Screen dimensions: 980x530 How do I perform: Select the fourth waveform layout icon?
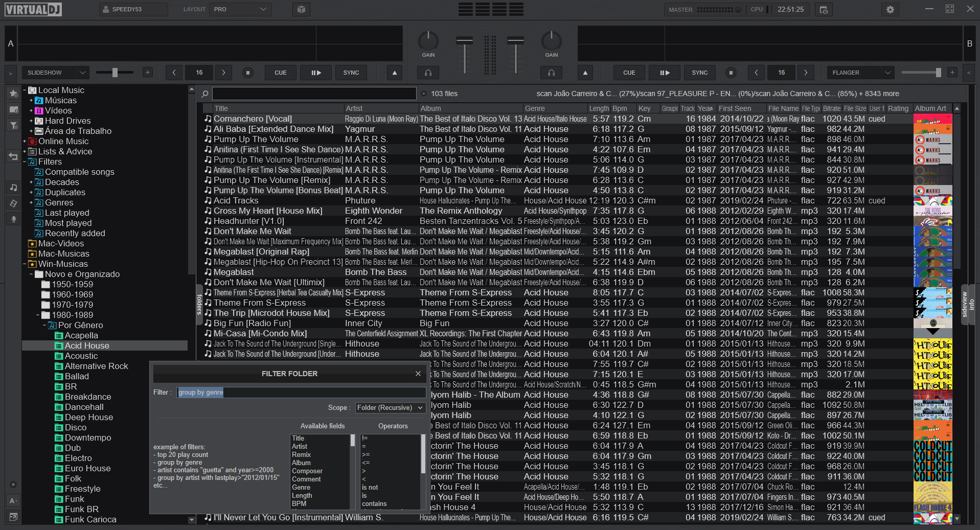(516, 9)
